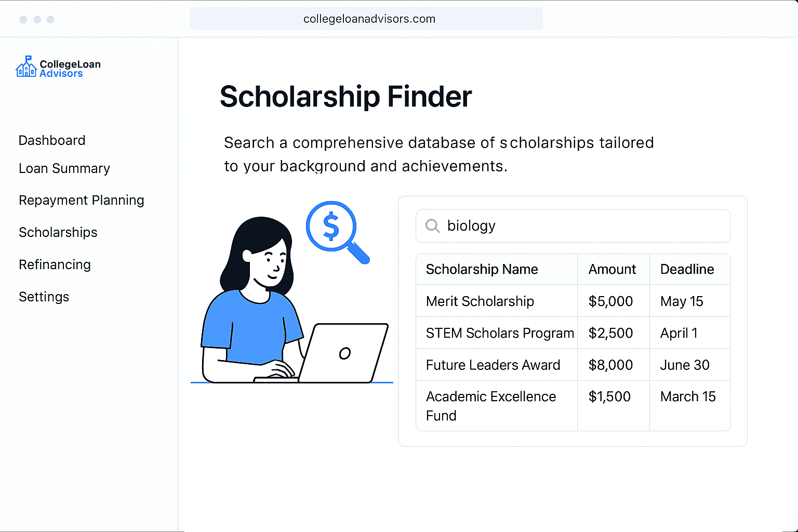Image resolution: width=798 pixels, height=532 pixels.
Task: Click the dollar magnifying glass illustration
Action: click(335, 230)
